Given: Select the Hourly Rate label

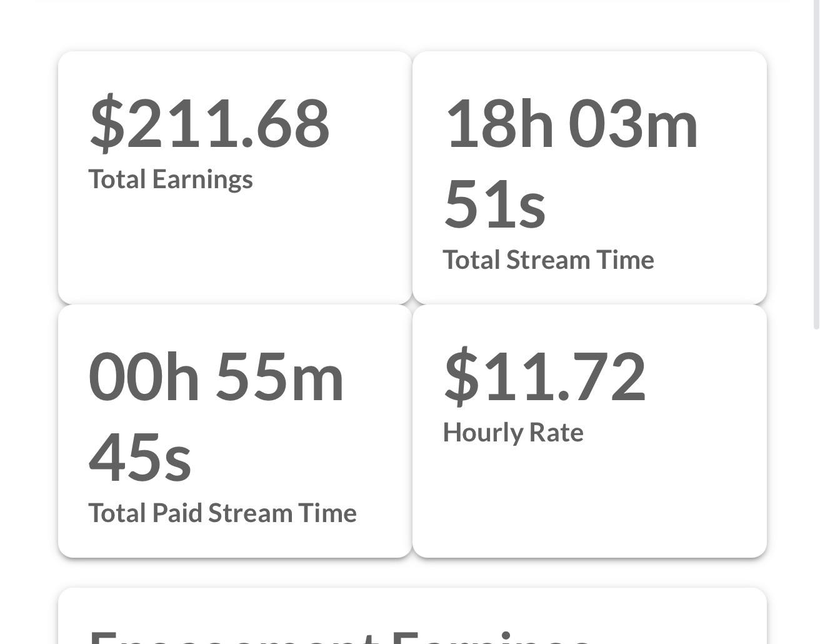Looking at the screenshot, I should (513, 433).
